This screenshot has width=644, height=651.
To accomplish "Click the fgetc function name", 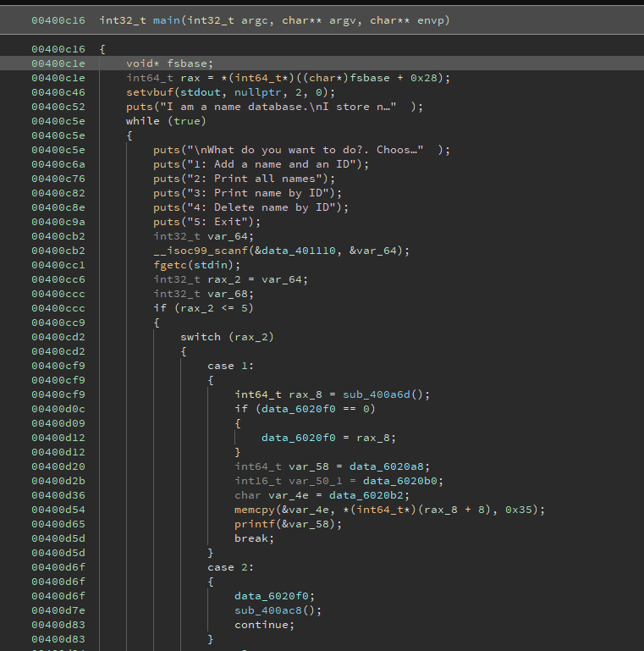I will pos(170,264).
